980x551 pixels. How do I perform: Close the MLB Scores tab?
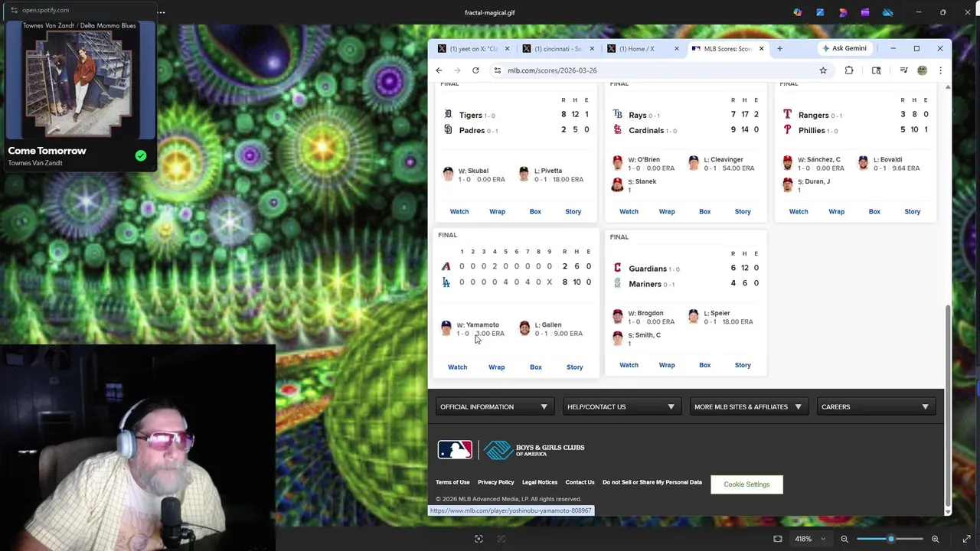(761, 48)
